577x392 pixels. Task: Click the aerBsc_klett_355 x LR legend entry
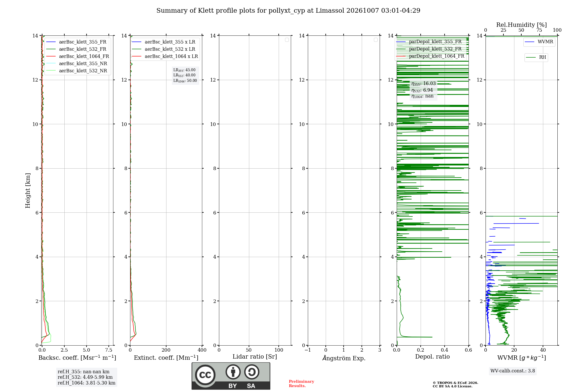164,42
